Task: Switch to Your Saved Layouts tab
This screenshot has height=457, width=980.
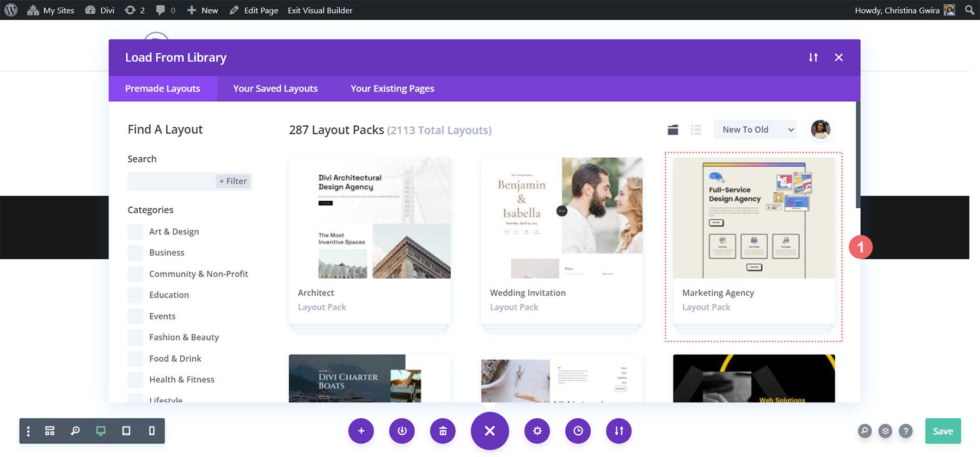Action: pos(275,89)
